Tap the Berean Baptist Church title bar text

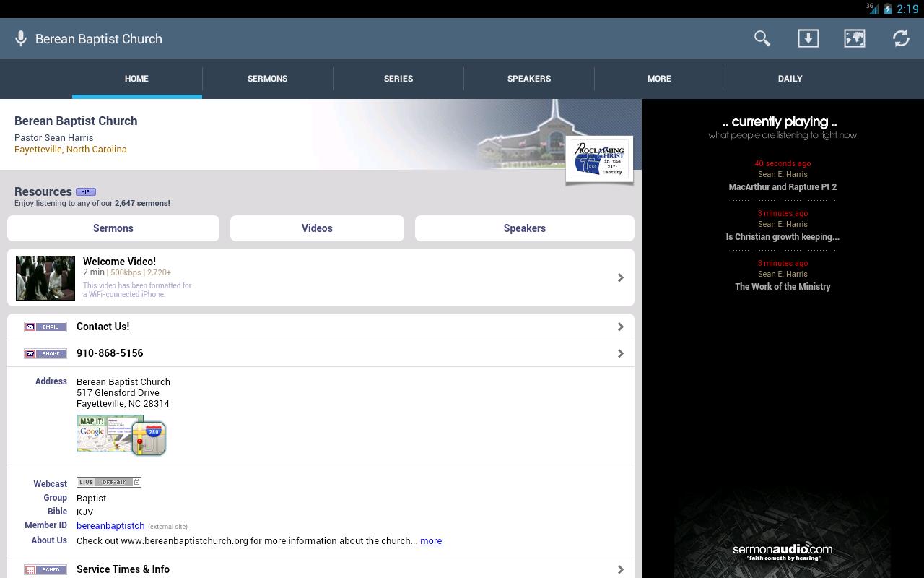[99, 39]
